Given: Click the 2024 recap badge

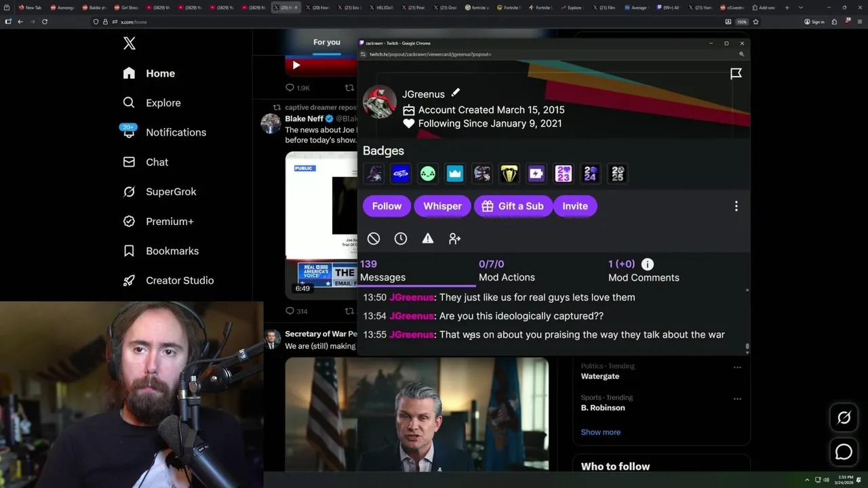Looking at the screenshot, I should pyautogui.click(x=591, y=174).
